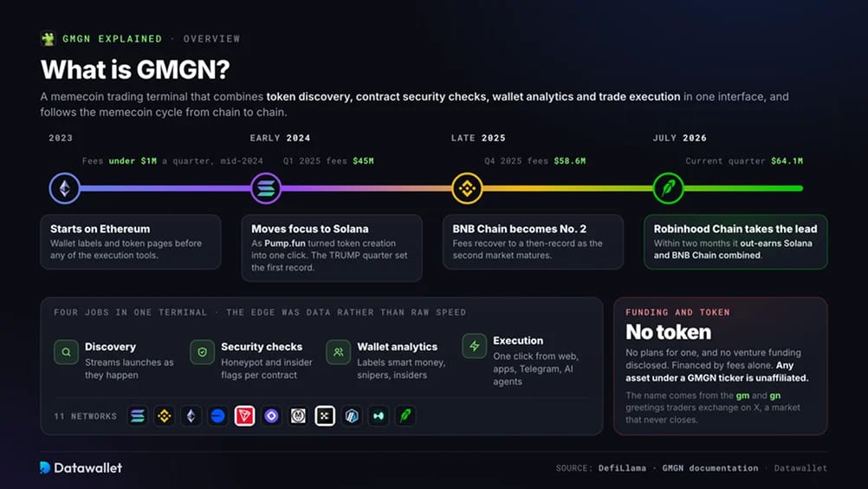868x489 pixels.
Task: Choose the circled M network icon
Action: (x=298, y=416)
